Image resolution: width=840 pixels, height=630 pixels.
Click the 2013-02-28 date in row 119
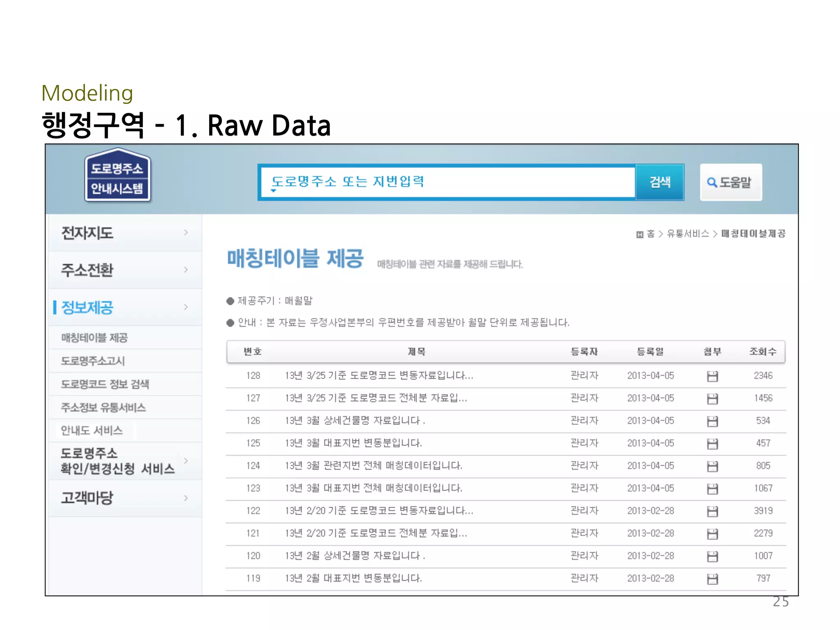click(x=651, y=579)
